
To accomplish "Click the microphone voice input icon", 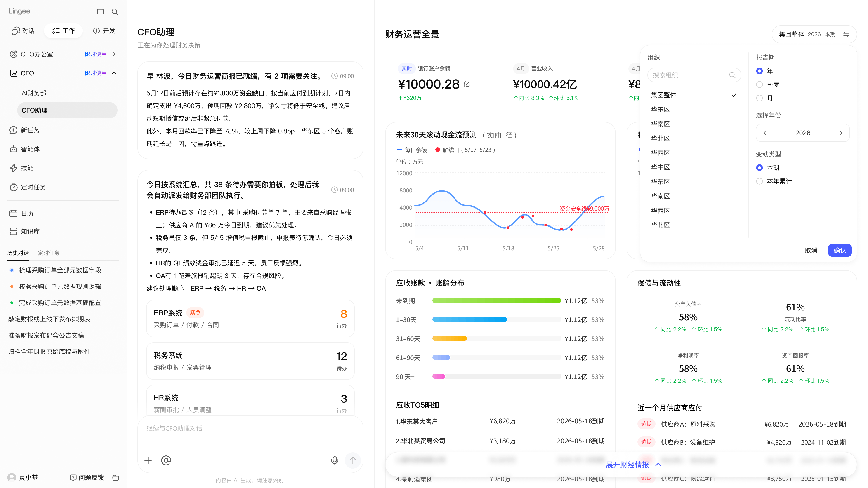I will pyautogui.click(x=335, y=460).
